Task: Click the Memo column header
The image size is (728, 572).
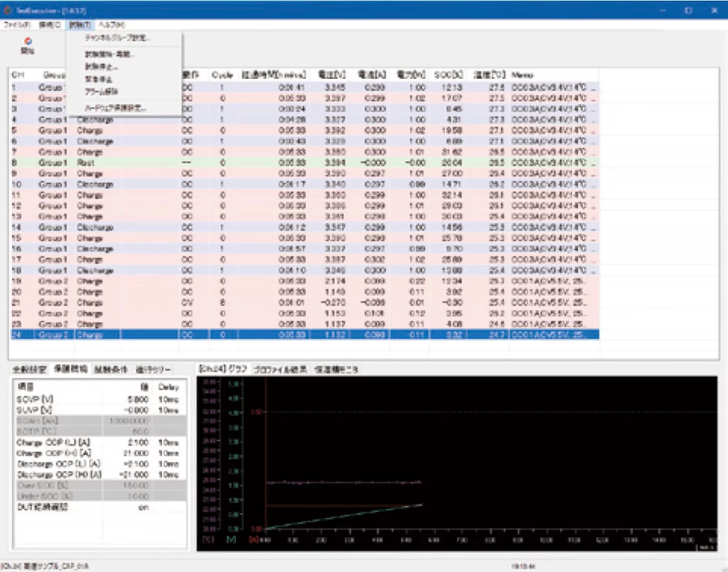Action: (523, 75)
